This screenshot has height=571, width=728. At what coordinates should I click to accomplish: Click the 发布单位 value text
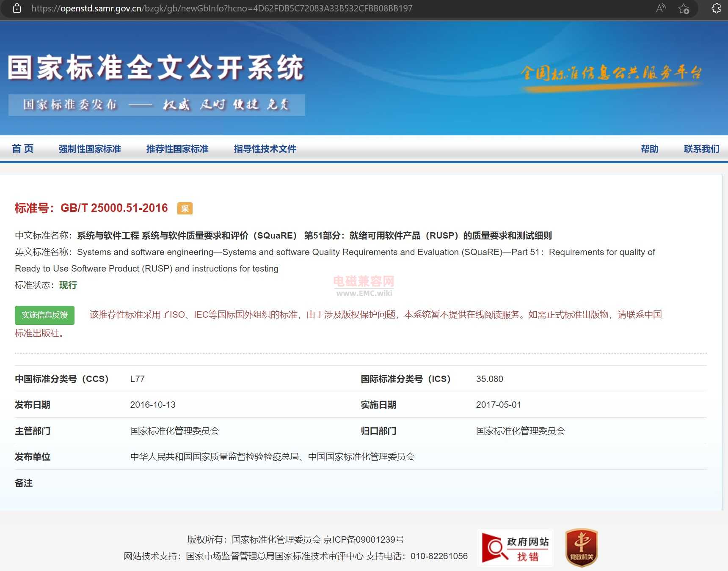click(273, 457)
